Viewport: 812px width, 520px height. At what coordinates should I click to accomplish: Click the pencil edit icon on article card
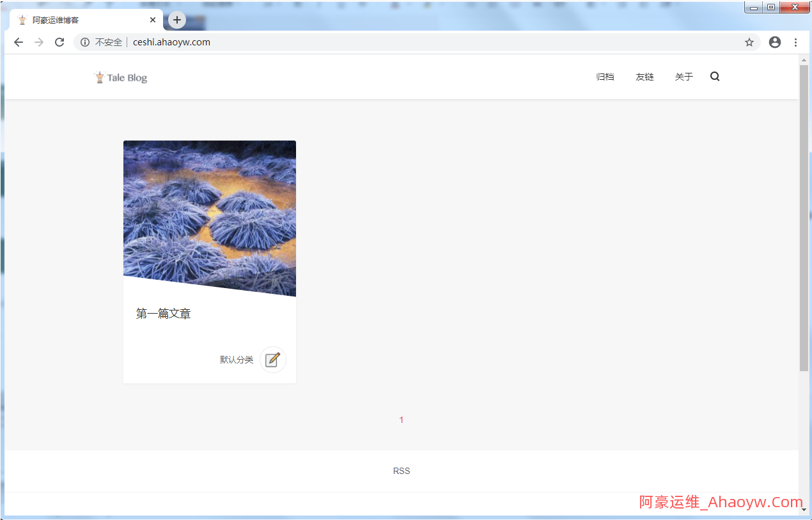click(273, 360)
